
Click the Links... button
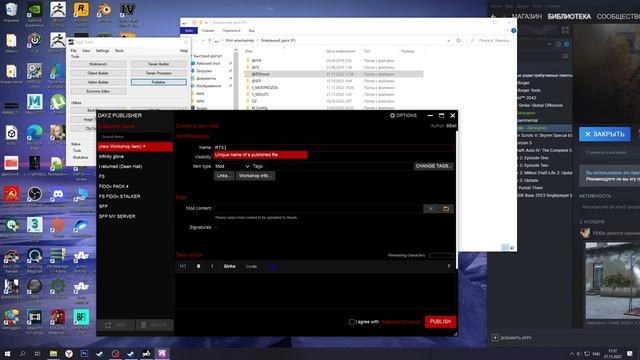click(x=224, y=176)
